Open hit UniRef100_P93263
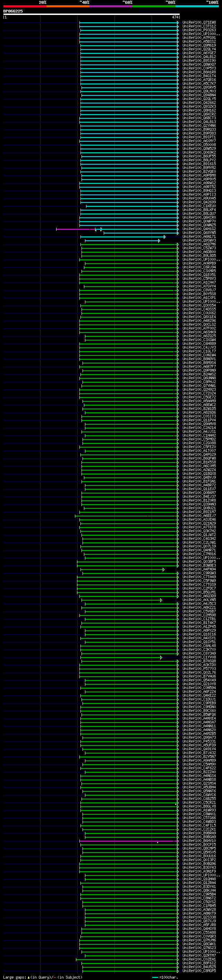Viewport: 222px width, 980px height. click(x=199, y=30)
